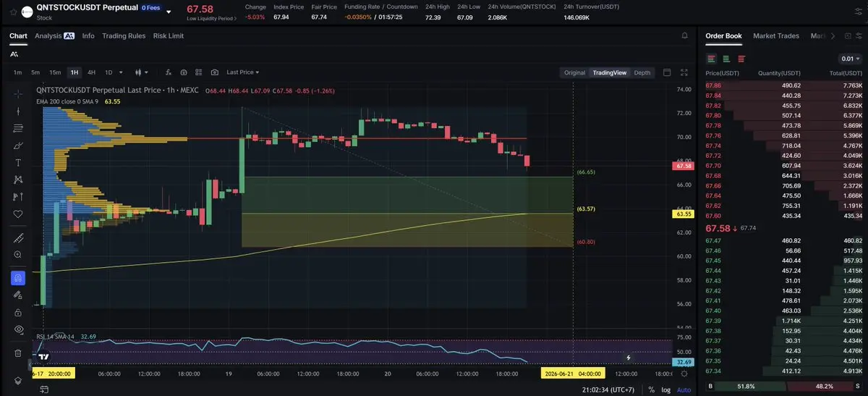Click the indicator templates grid icon
This screenshot has width=868, height=396.
(199, 72)
